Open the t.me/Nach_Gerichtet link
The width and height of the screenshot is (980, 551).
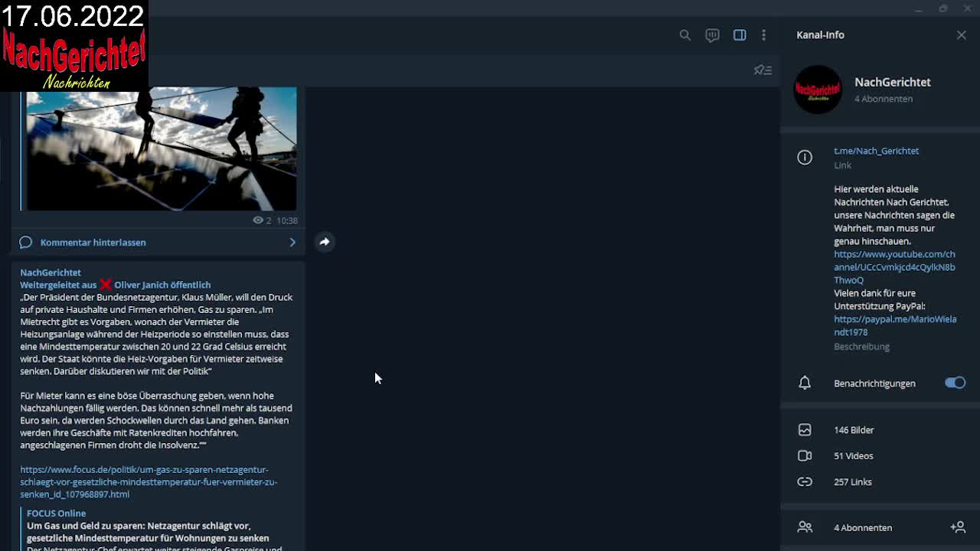tap(876, 151)
